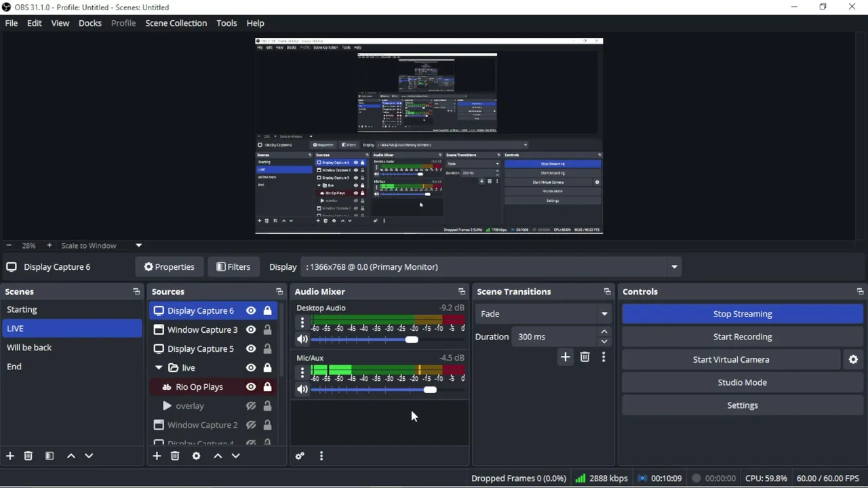Open Mic/Aux three-dot options
The height and width of the screenshot is (488, 868).
[x=302, y=373]
